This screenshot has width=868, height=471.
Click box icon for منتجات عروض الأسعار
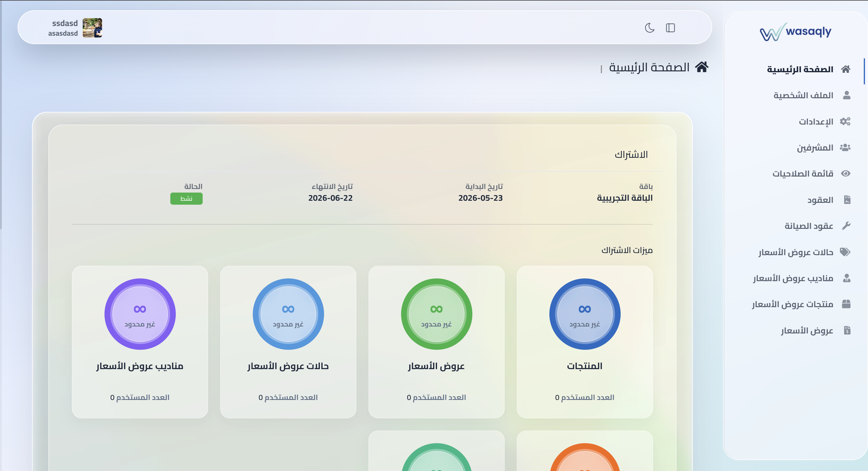pyautogui.click(x=846, y=304)
